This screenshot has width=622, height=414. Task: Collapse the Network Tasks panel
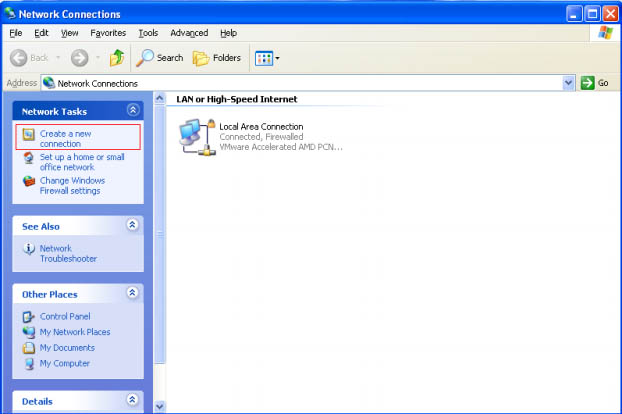[133, 110]
